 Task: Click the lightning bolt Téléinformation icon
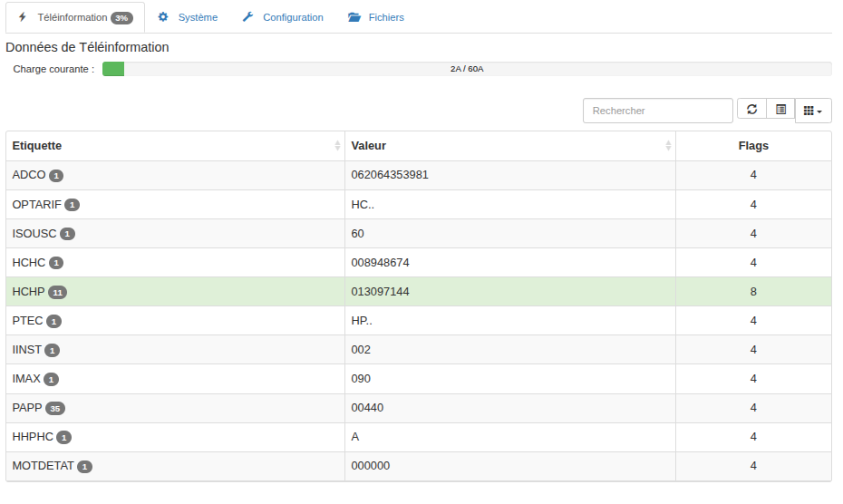click(23, 17)
